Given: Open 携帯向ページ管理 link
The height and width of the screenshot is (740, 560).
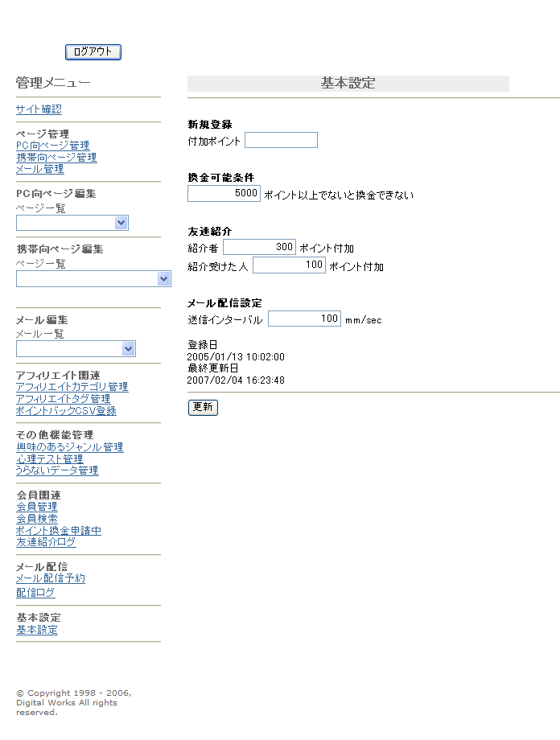Looking at the screenshot, I should coord(56,157).
